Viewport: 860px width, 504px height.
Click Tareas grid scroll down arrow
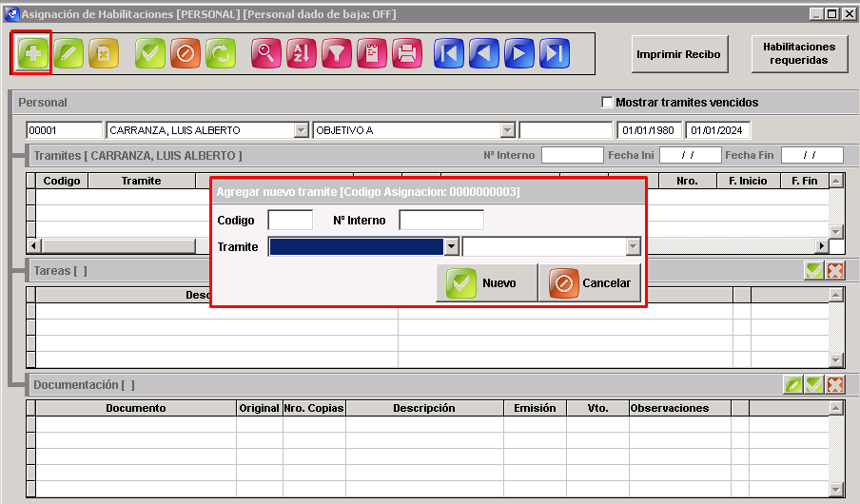tap(835, 360)
